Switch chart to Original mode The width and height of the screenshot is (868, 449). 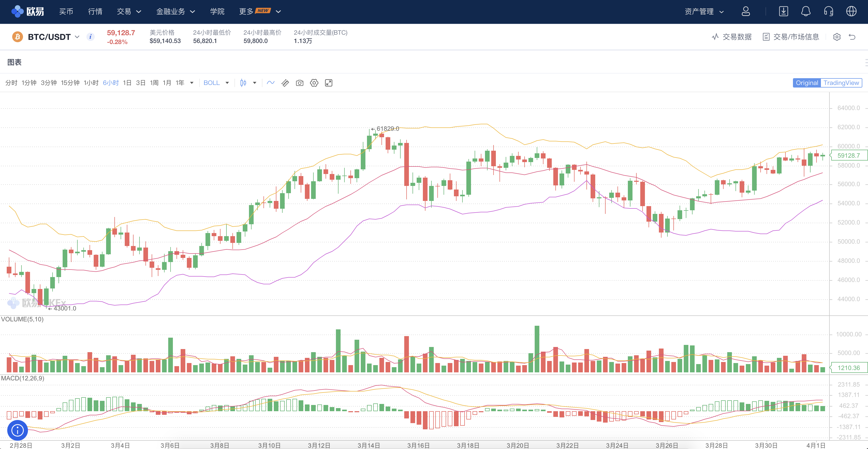point(806,83)
